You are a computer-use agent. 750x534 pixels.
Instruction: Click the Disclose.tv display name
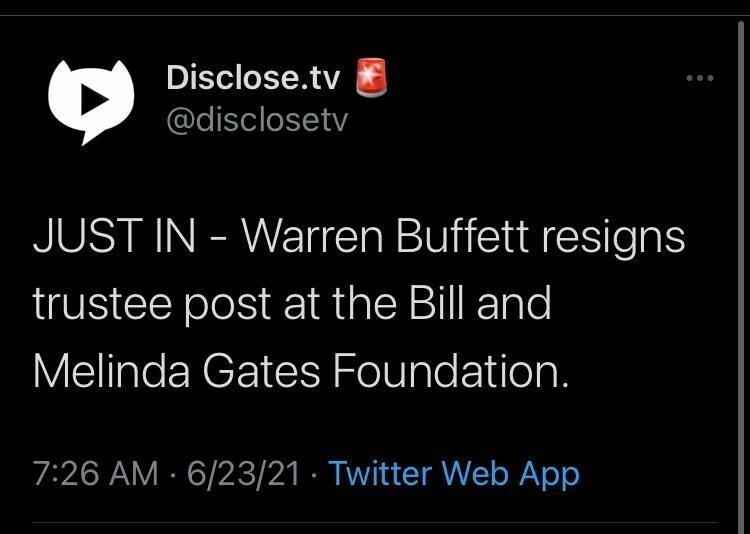click(252, 77)
